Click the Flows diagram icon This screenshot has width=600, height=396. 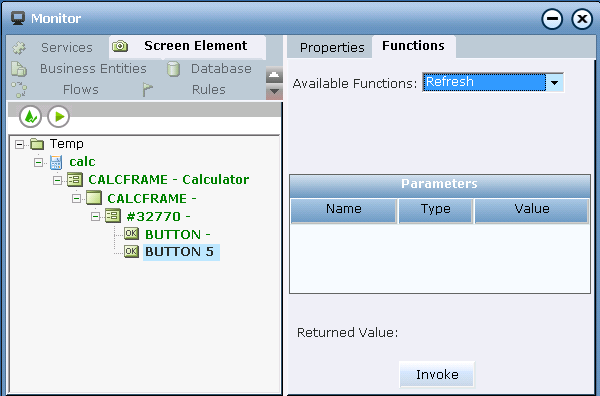tap(19, 90)
